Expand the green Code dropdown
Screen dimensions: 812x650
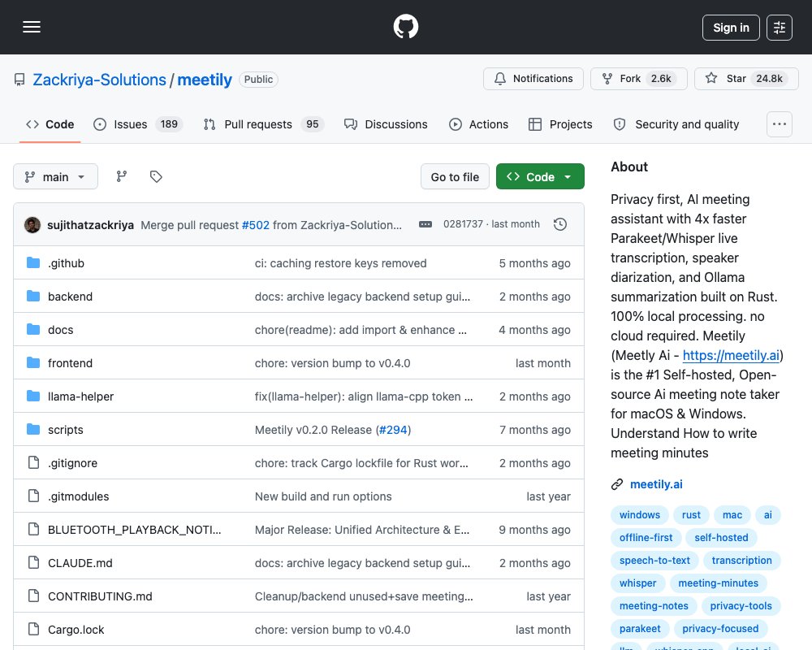point(540,177)
